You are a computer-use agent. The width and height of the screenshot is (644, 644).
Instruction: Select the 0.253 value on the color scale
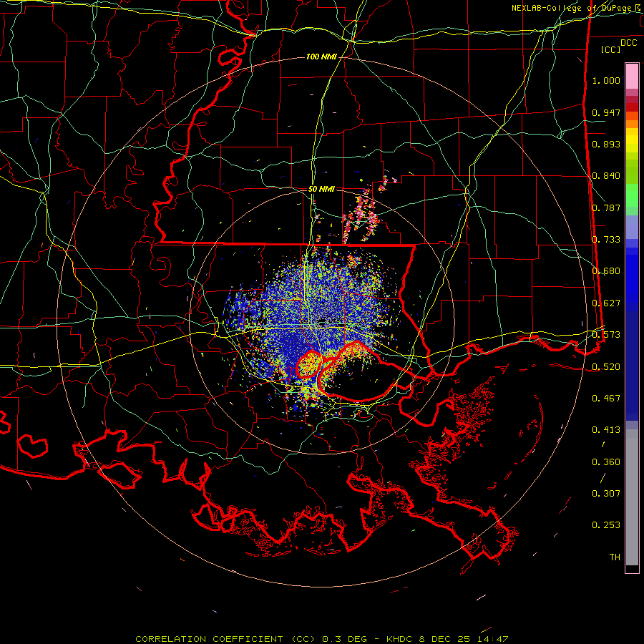606,525
